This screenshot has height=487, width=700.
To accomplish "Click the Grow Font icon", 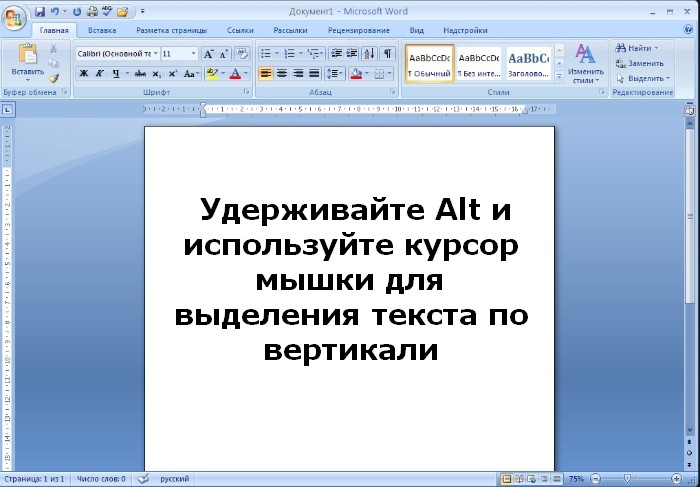I will 209,54.
